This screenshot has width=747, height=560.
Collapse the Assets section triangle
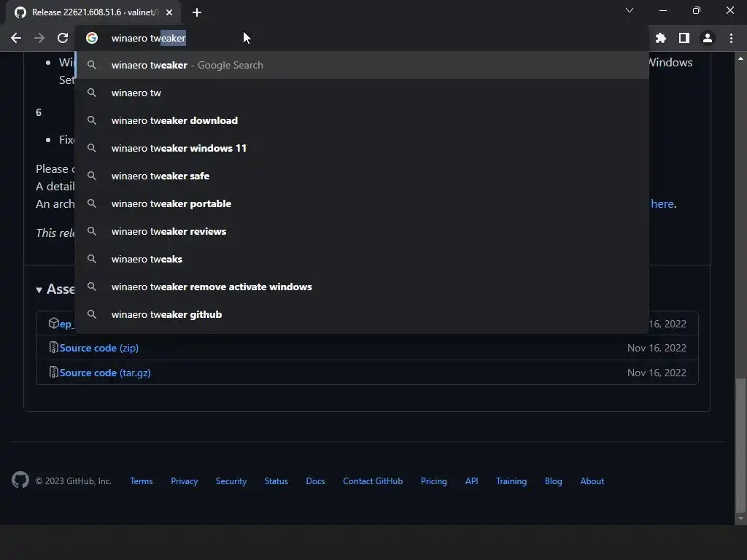click(x=39, y=290)
